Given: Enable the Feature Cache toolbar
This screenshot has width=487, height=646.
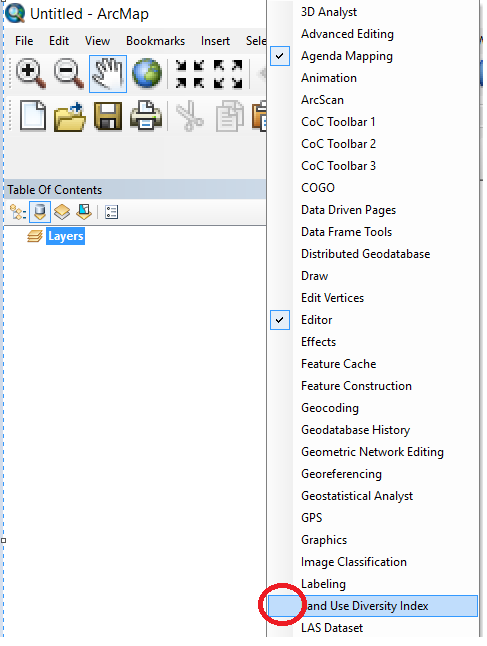Looking at the screenshot, I should pyautogui.click(x=373, y=364).
